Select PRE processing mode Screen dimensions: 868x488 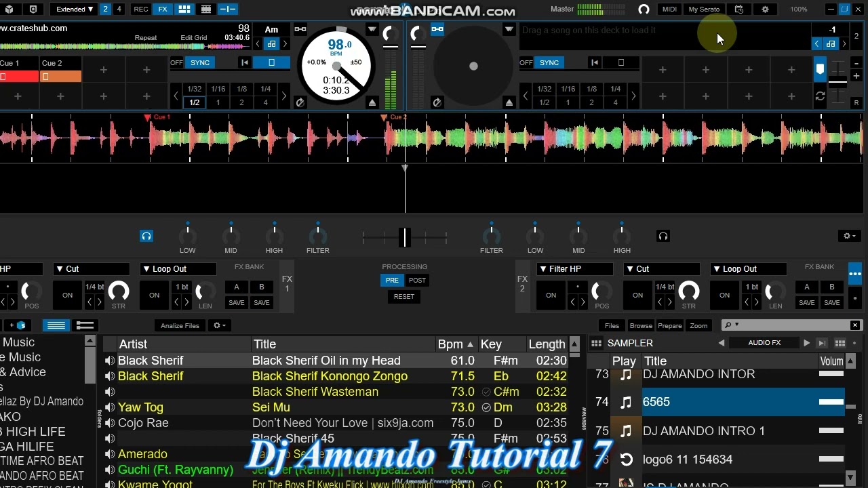tap(392, 281)
